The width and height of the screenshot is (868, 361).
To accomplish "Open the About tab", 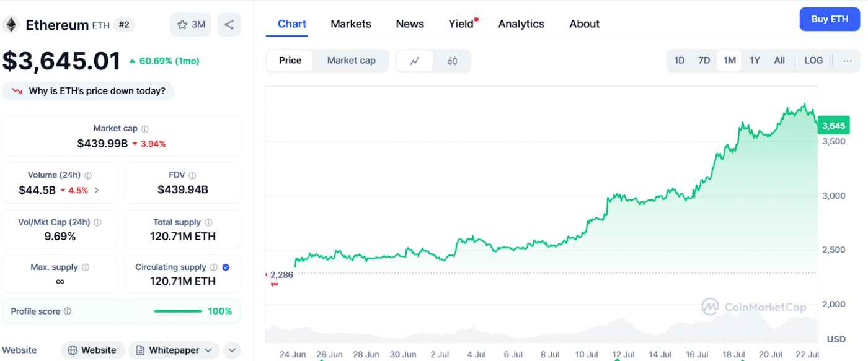I will 585,24.
